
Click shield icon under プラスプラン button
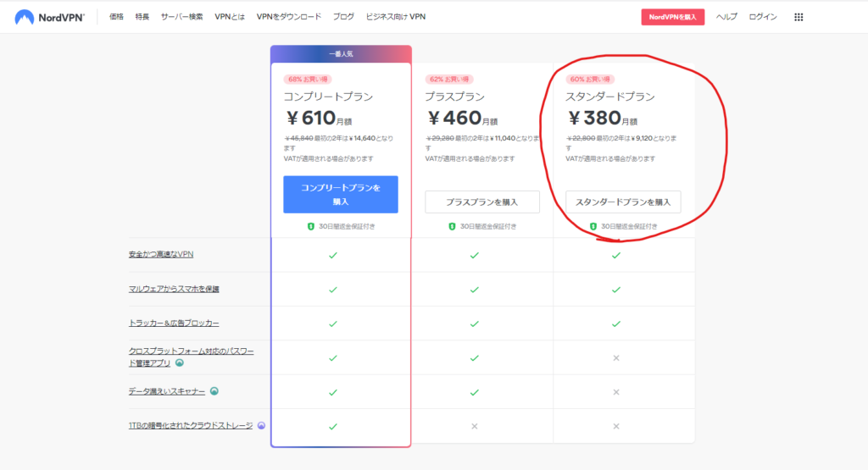452,226
